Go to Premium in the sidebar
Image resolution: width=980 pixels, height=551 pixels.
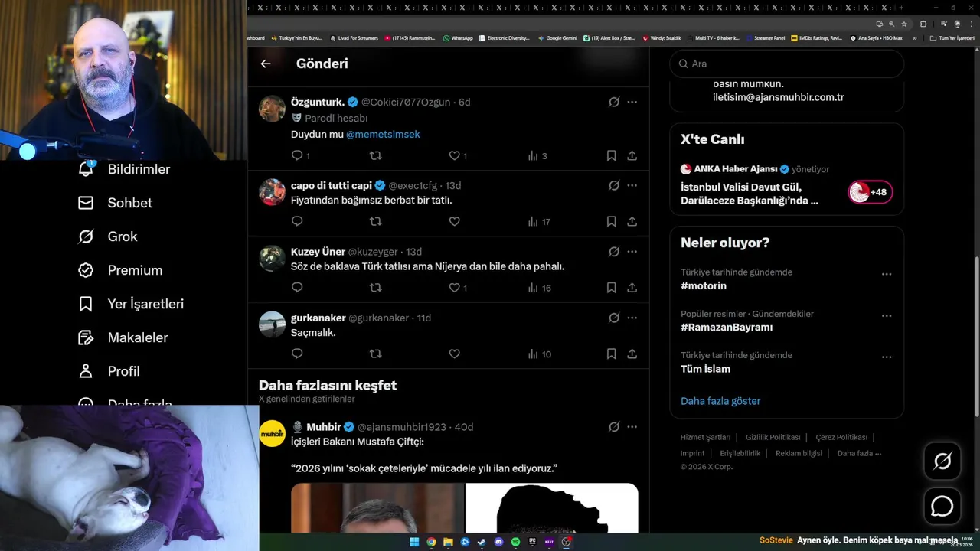[x=120, y=270]
